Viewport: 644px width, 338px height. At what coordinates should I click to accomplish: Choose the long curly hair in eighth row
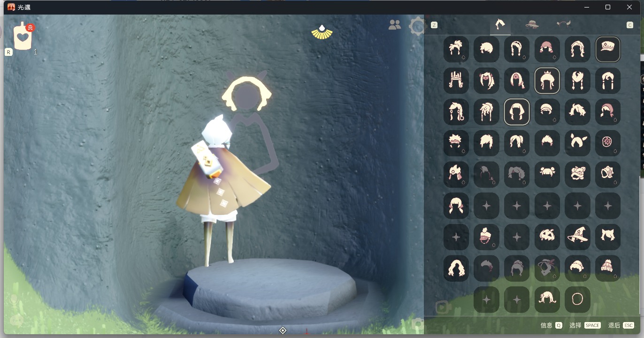tap(456, 268)
